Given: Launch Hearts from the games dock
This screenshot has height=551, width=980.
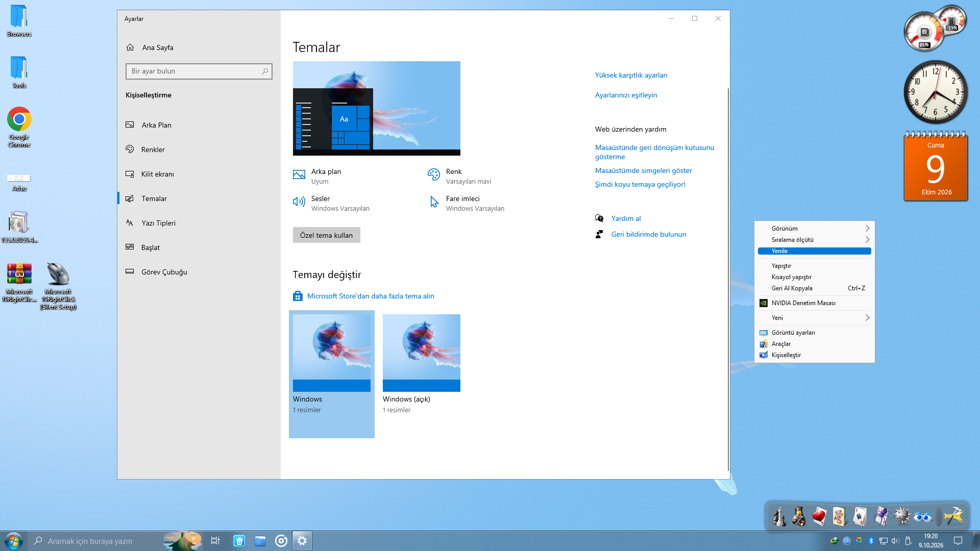Looking at the screenshot, I should 819,516.
